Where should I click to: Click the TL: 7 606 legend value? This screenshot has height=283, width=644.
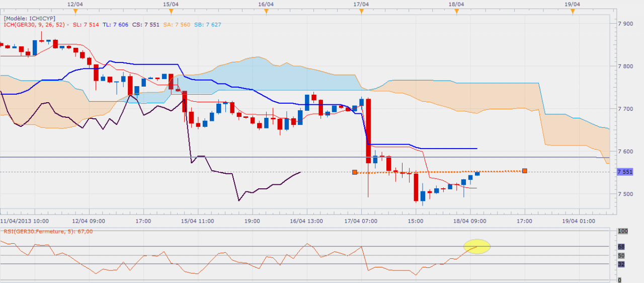click(115, 25)
